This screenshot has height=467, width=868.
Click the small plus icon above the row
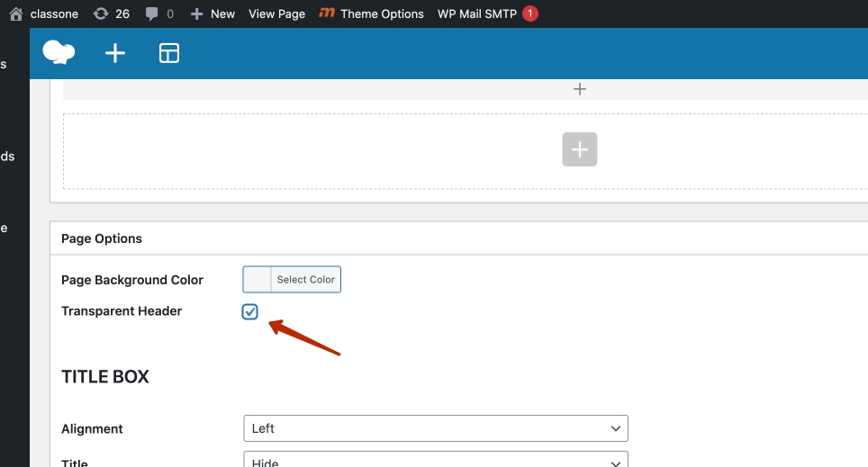click(x=580, y=89)
